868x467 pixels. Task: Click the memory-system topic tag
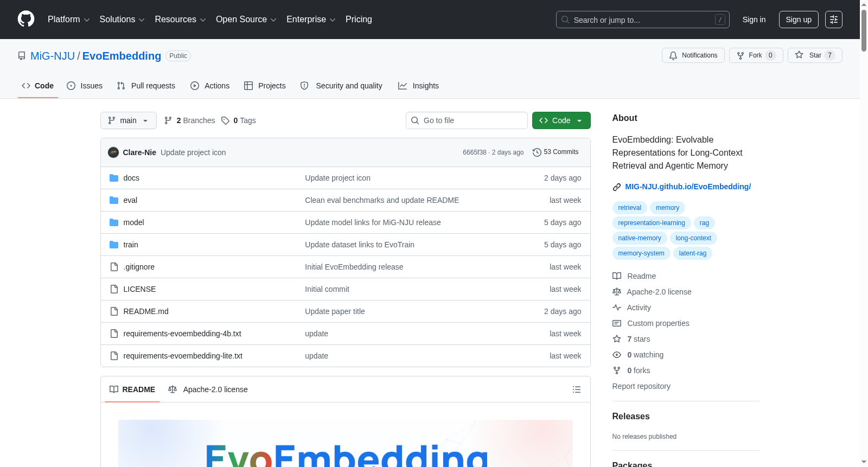[641, 253]
